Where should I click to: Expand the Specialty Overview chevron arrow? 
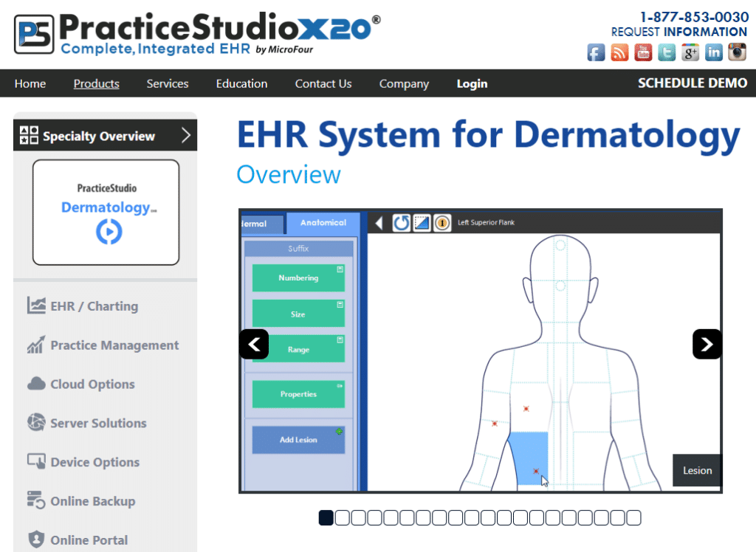click(x=186, y=135)
